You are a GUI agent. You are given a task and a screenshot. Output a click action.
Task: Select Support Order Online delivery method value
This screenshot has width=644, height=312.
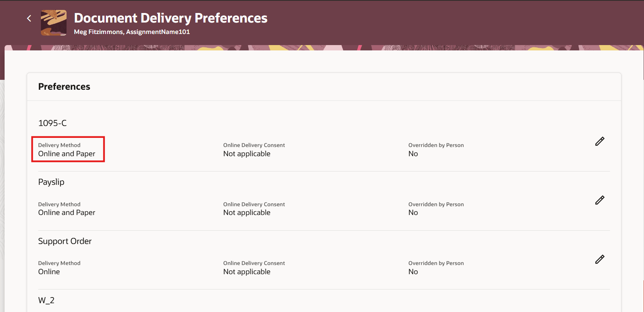tap(49, 272)
